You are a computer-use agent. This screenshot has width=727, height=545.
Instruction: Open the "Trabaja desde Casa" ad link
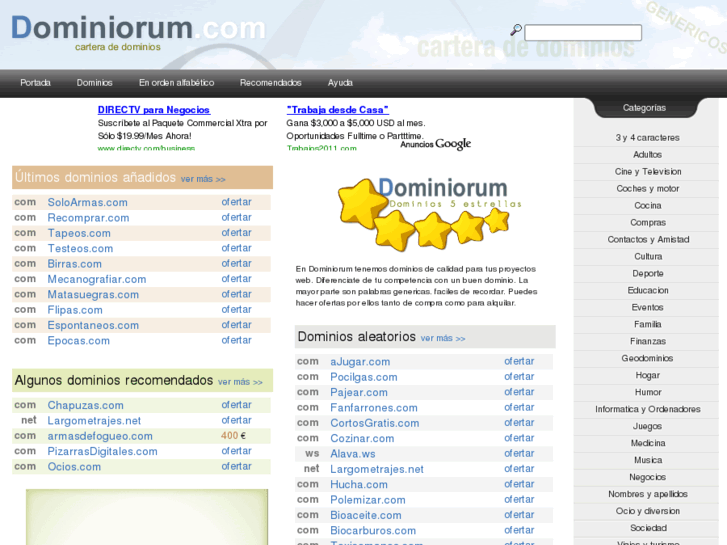338,110
